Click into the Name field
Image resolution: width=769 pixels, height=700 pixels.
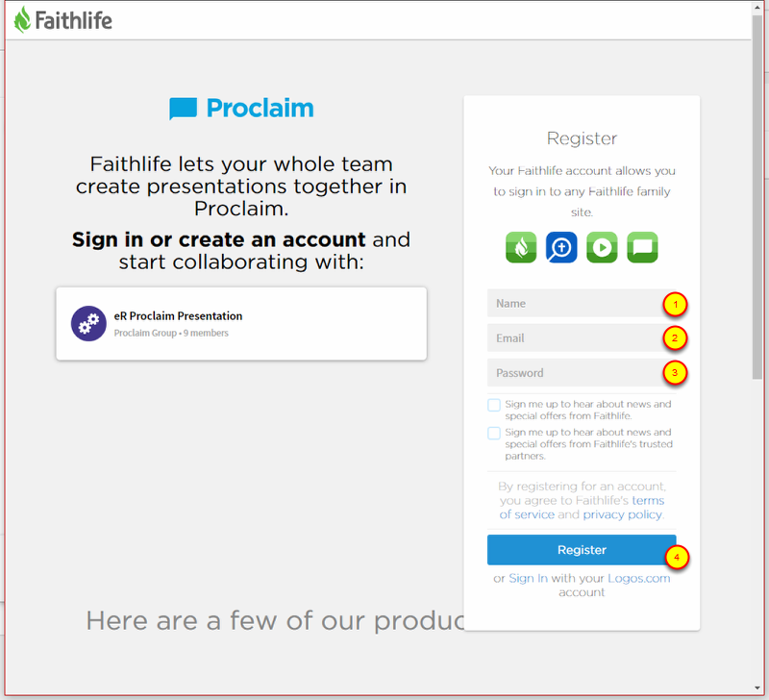pos(573,304)
